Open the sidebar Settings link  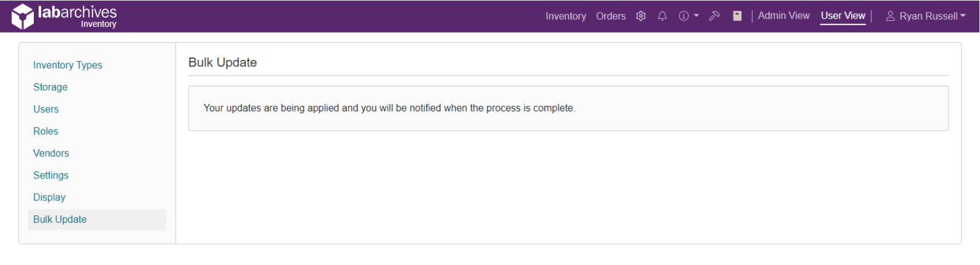51,175
